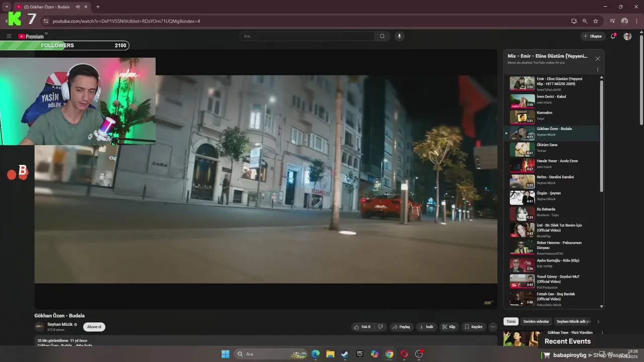The height and width of the screenshot is (362, 644).
Task: Dislike the video with thumbs-down
Action: (x=380, y=327)
